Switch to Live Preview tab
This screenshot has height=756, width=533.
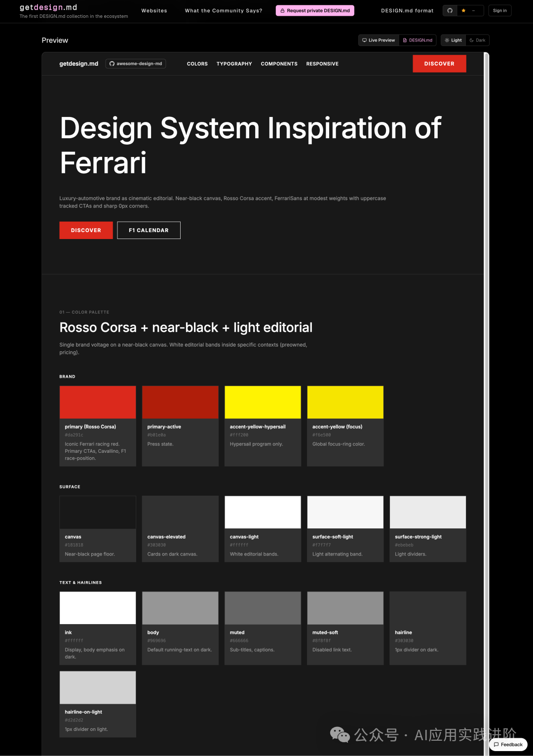pyautogui.click(x=379, y=40)
